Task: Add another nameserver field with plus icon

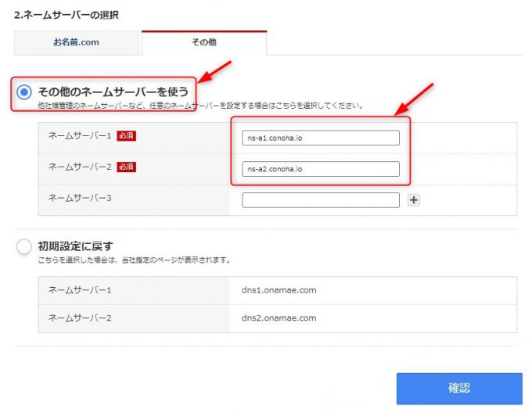Action: (x=414, y=200)
